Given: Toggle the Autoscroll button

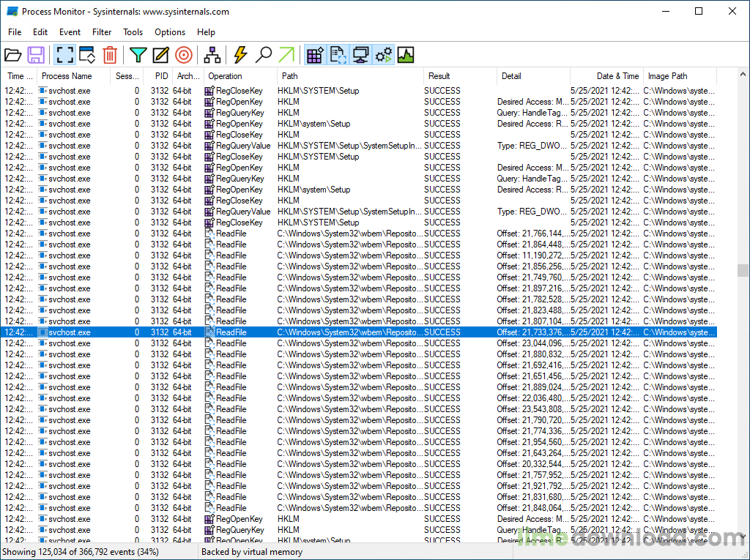Looking at the screenshot, I should point(87,55).
